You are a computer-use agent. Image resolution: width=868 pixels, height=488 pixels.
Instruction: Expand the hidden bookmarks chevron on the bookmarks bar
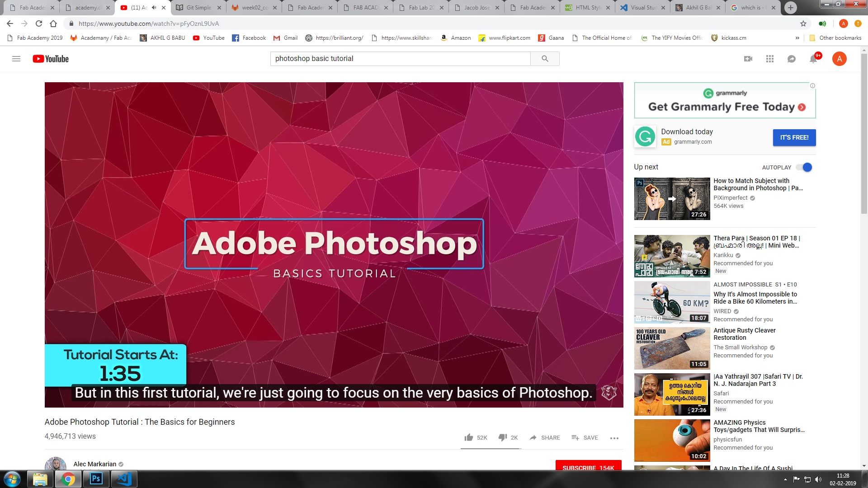pyautogui.click(x=797, y=38)
